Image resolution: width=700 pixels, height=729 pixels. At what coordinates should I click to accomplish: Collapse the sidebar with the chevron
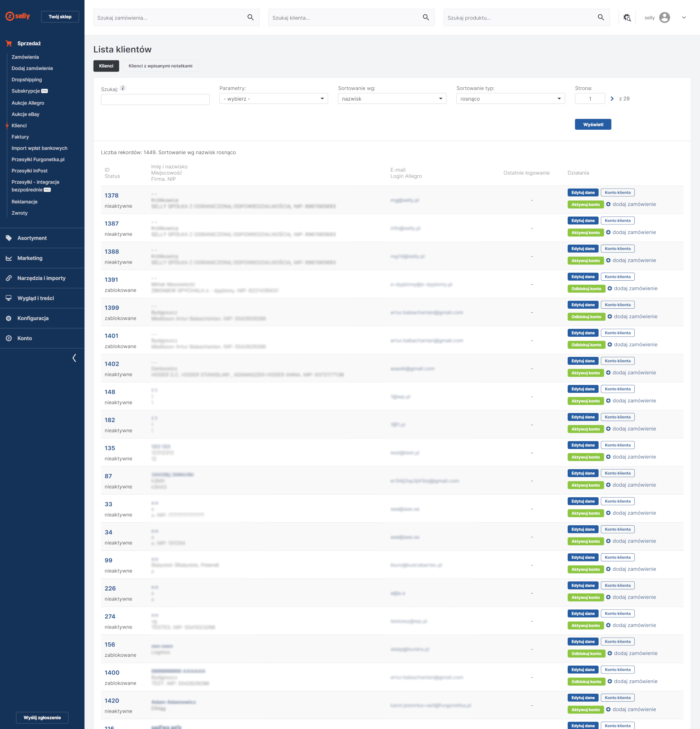coord(74,358)
